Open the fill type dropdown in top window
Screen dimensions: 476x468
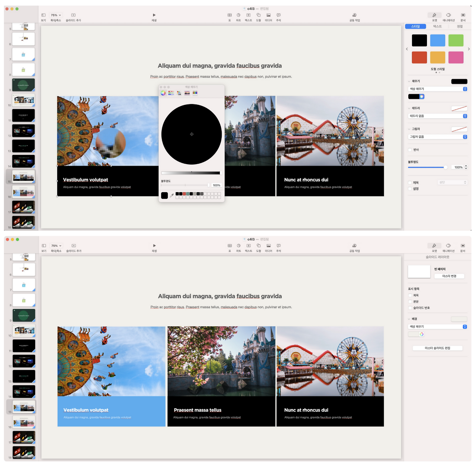[x=438, y=89]
